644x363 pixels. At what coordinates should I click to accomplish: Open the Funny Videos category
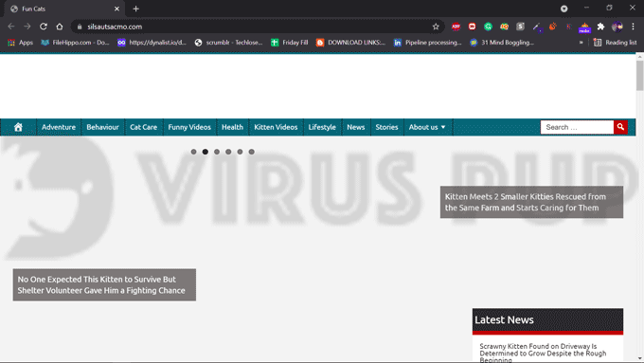(x=189, y=127)
